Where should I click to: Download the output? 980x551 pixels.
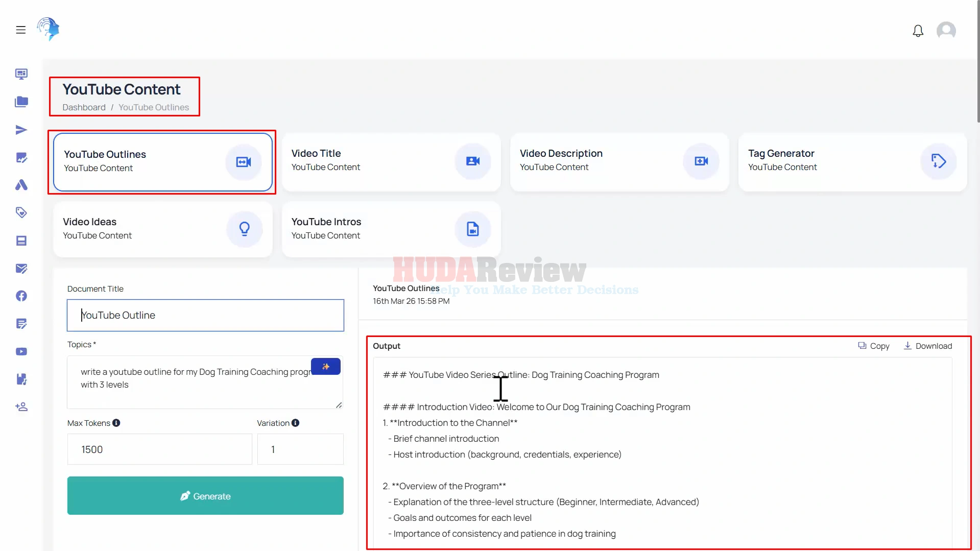[927, 346]
